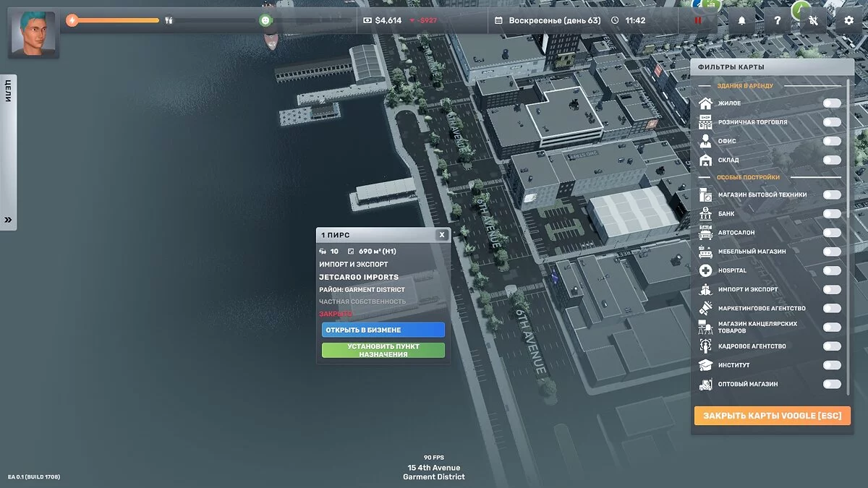This screenshot has height=488, width=868.
Task: Click the СКЛАД warehouse icon
Action: coord(705,160)
